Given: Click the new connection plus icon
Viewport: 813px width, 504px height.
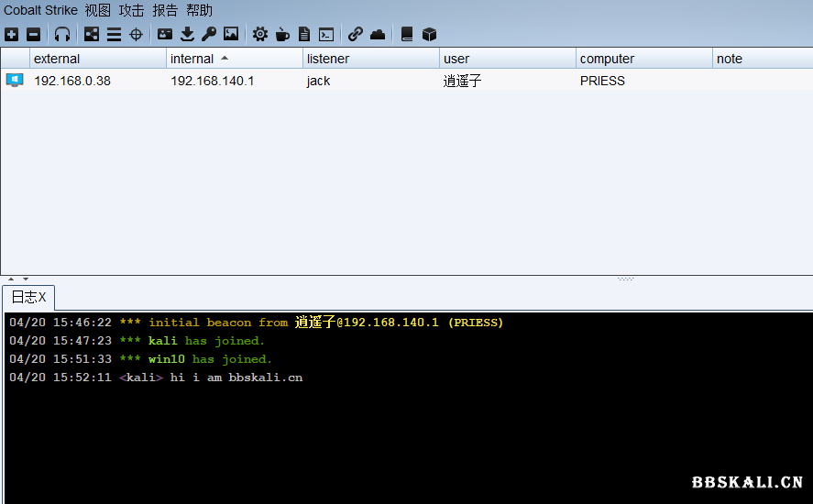Looking at the screenshot, I should tap(11, 34).
